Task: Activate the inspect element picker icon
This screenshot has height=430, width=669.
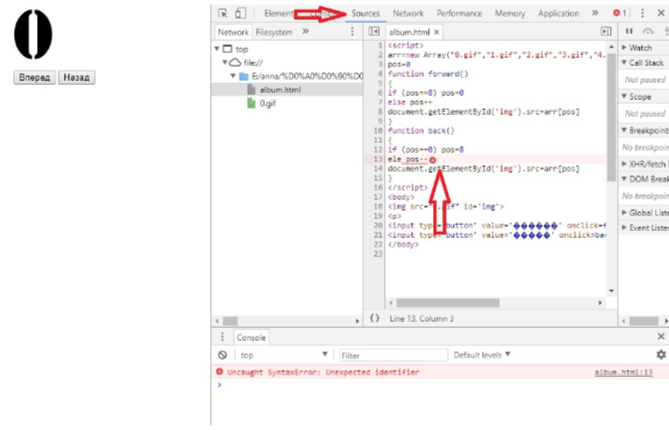Action: click(x=223, y=13)
